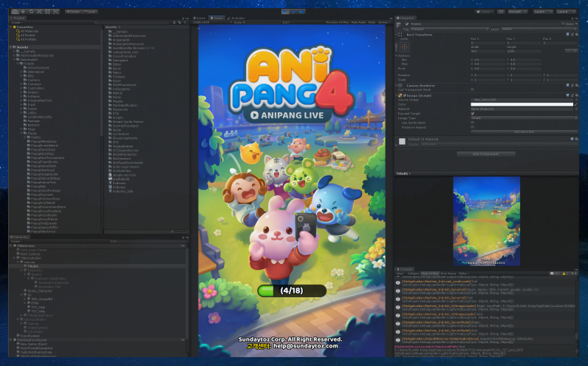Toggle the Static checkbox
The width and height of the screenshot is (588, 366).
(x=563, y=24)
